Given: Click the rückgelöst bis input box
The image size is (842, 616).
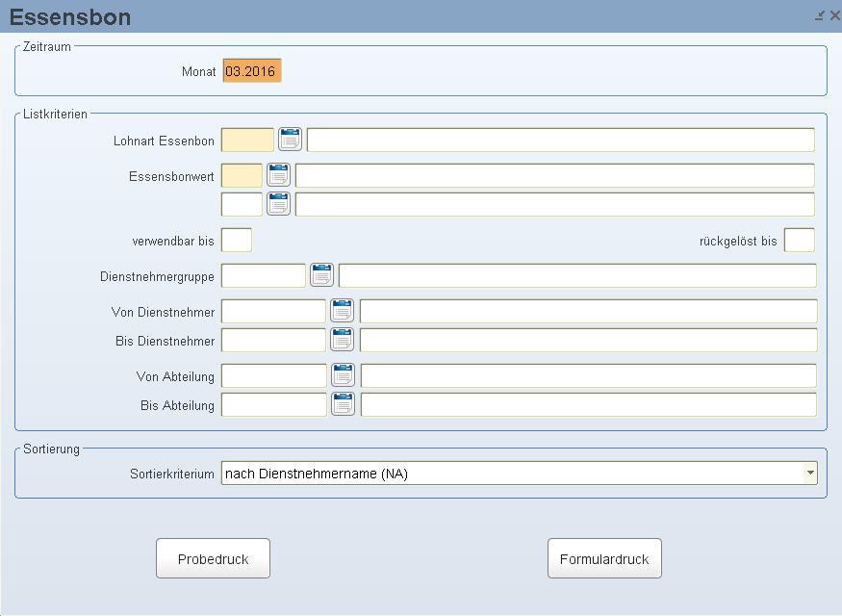Looking at the screenshot, I should (799, 240).
